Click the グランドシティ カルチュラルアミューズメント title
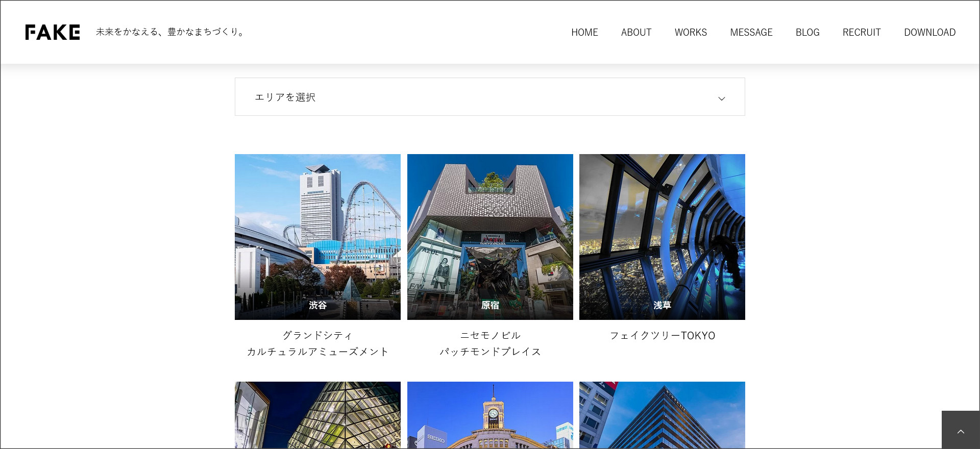980x449 pixels. 317,343
